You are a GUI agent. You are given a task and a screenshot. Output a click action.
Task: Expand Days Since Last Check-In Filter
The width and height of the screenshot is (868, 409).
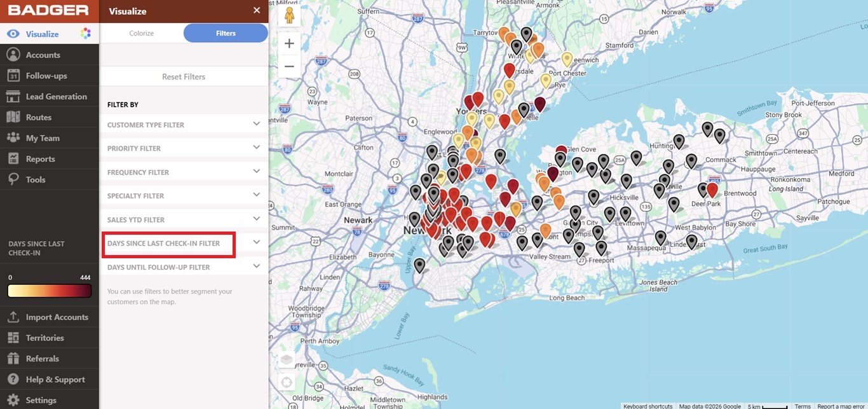pyautogui.click(x=184, y=244)
